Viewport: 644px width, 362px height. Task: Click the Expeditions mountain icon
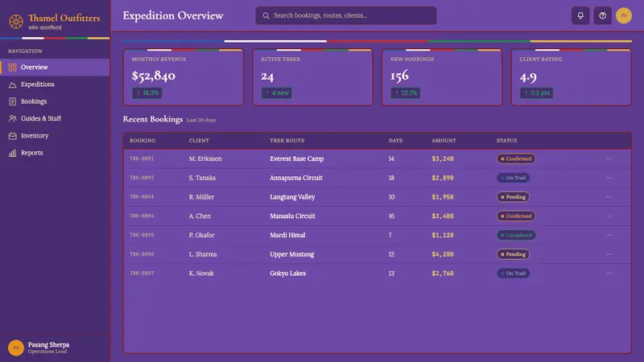click(12, 84)
